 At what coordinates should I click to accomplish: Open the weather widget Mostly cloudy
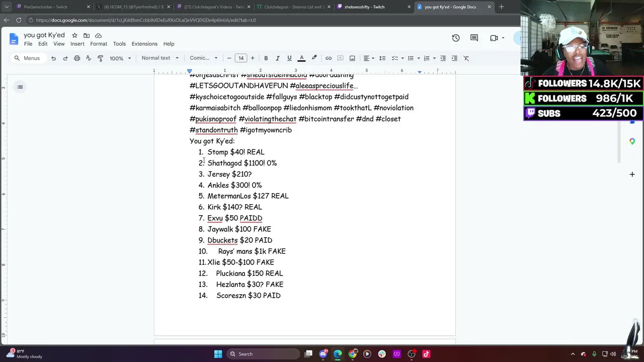24,354
